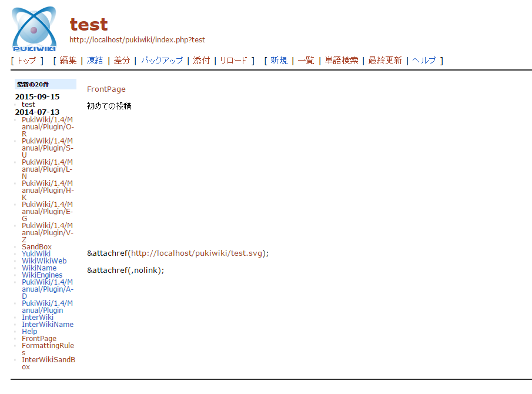Click the FrontPage link in content area
Screen dimensions: 532x394
pyautogui.click(x=106, y=89)
